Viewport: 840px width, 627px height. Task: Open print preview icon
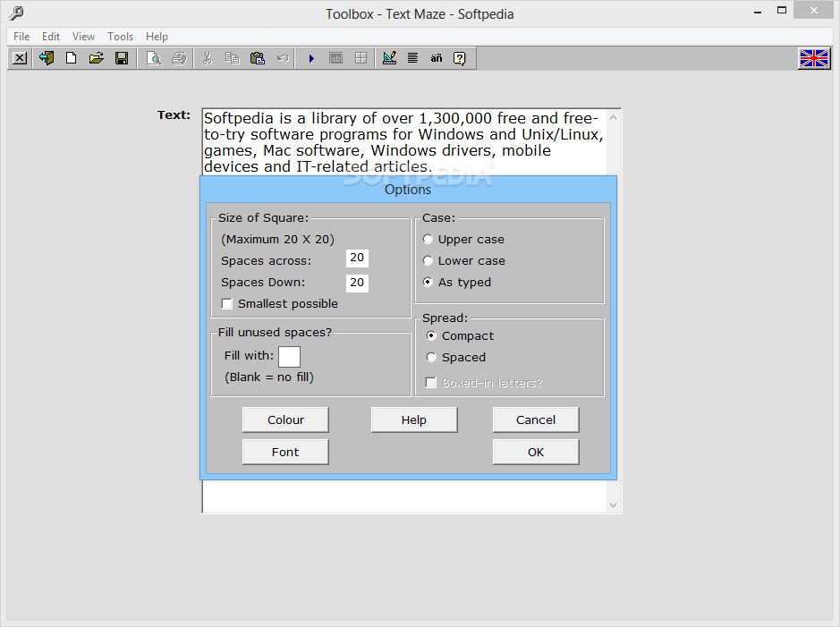pyautogui.click(x=154, y=58)
